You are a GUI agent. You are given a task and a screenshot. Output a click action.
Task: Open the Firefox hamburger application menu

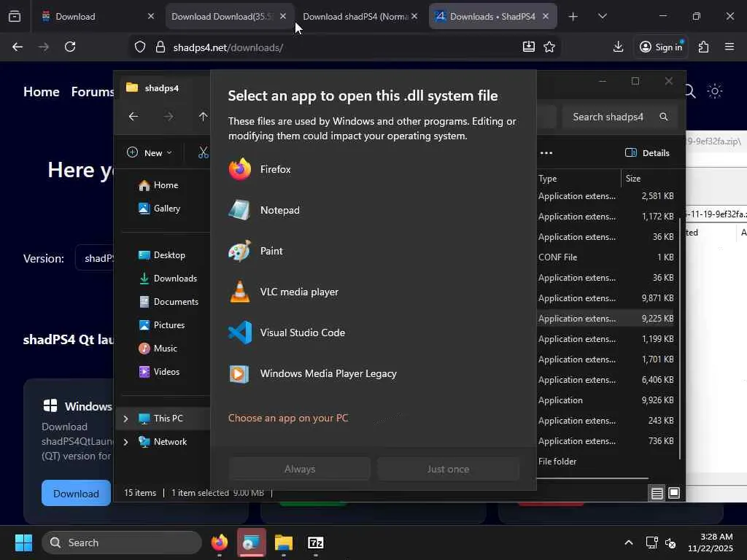point(729,47)
